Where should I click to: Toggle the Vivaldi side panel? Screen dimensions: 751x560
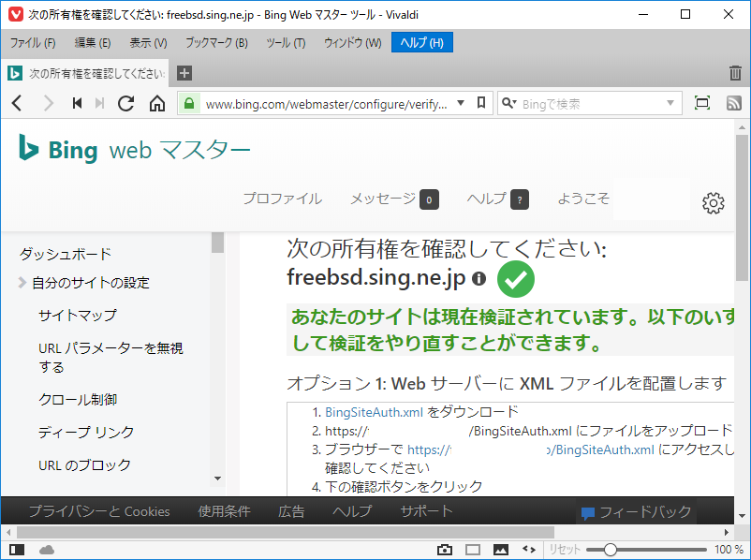coord(17,549)
